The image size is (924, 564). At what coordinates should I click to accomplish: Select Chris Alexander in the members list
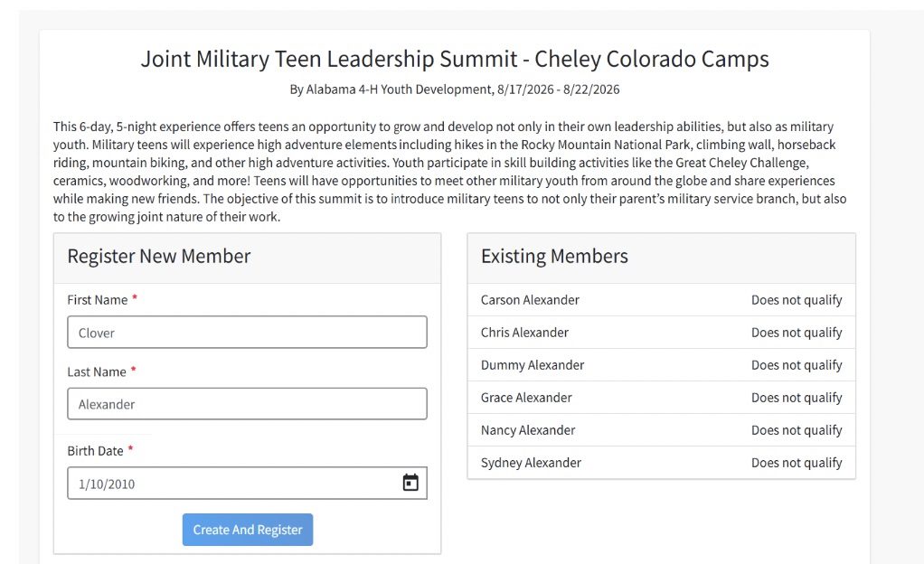524,333
